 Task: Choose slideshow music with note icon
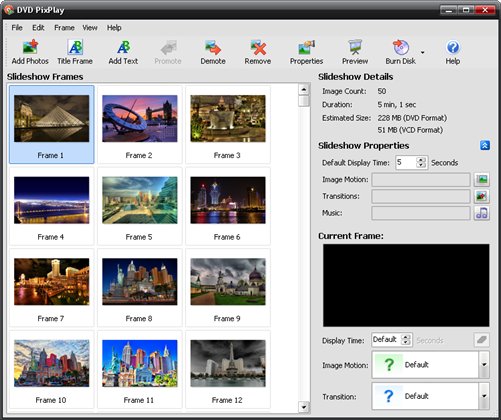coord(482,213)
